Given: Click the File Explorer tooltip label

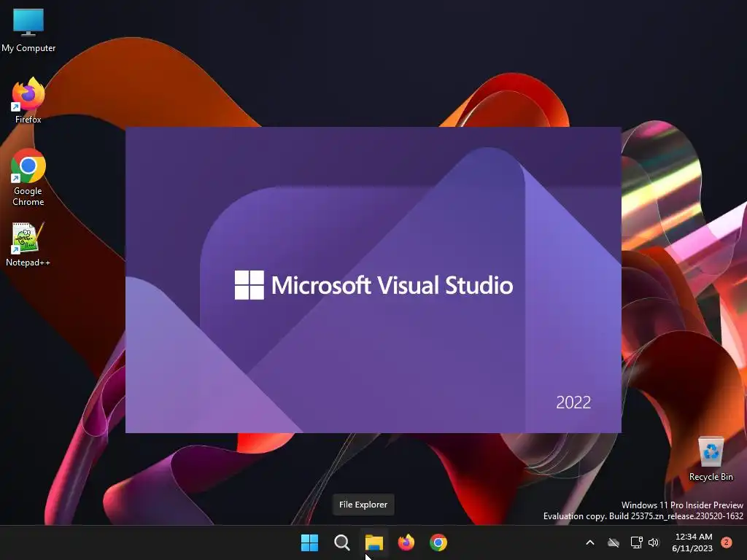Looking at the screenshot, I should (x=363, y=505).
